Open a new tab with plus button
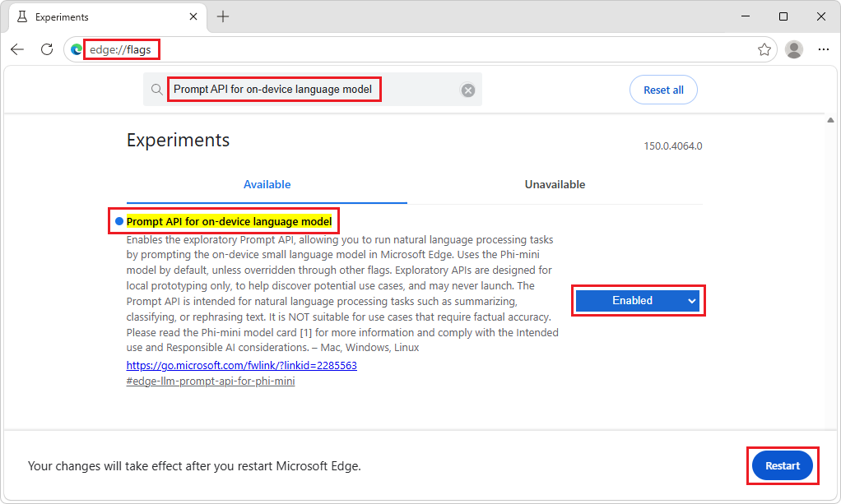Screen dimensions: 841x504 click(222, 16)
